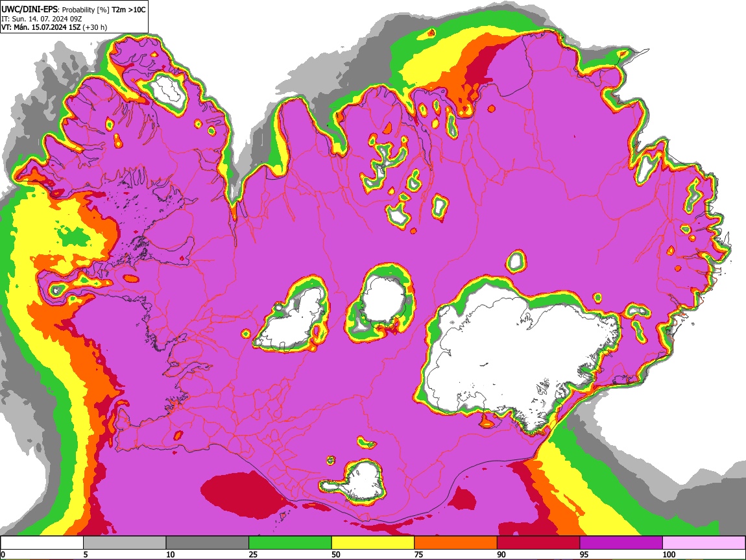Click the 'UWC/DINI-EPS' title text
746x560 pixels.
click(30, 9)
